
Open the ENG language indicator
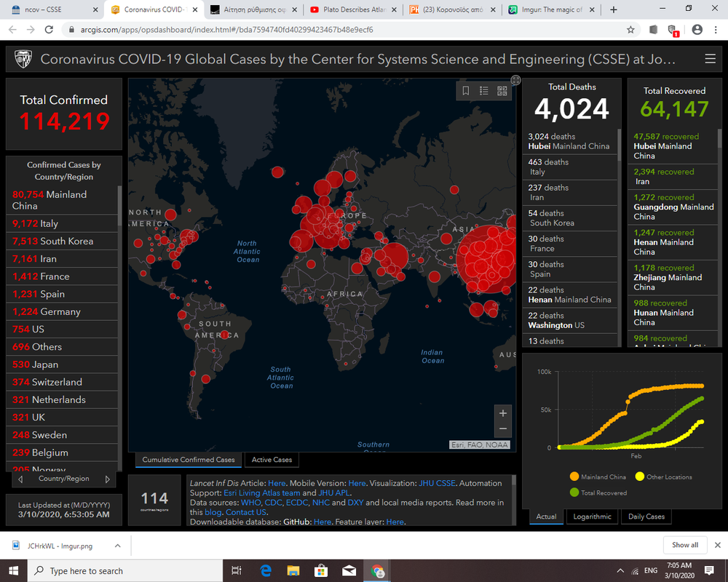pyautogui.click(x=650, y=571)
